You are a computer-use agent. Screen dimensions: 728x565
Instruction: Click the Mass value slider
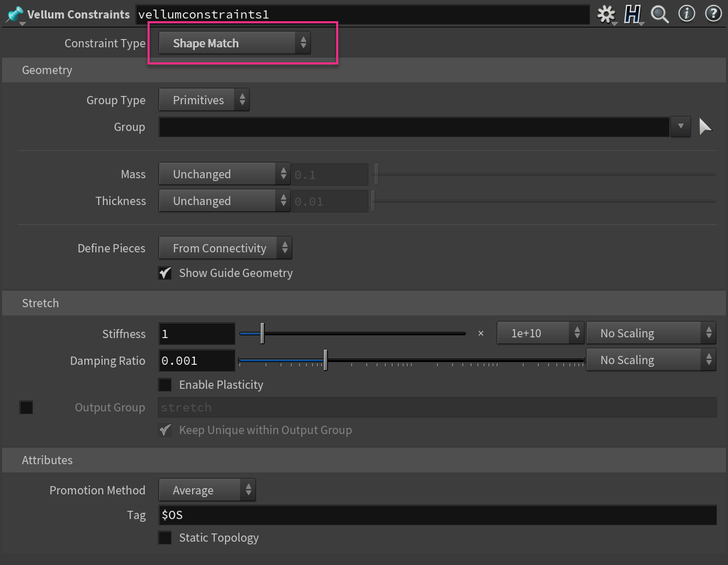tap(545, 174)
